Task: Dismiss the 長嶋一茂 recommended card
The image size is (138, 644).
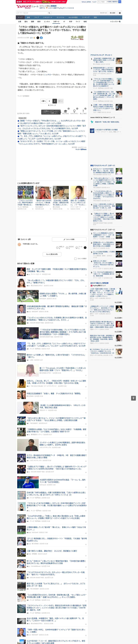Action: (86, 209)
